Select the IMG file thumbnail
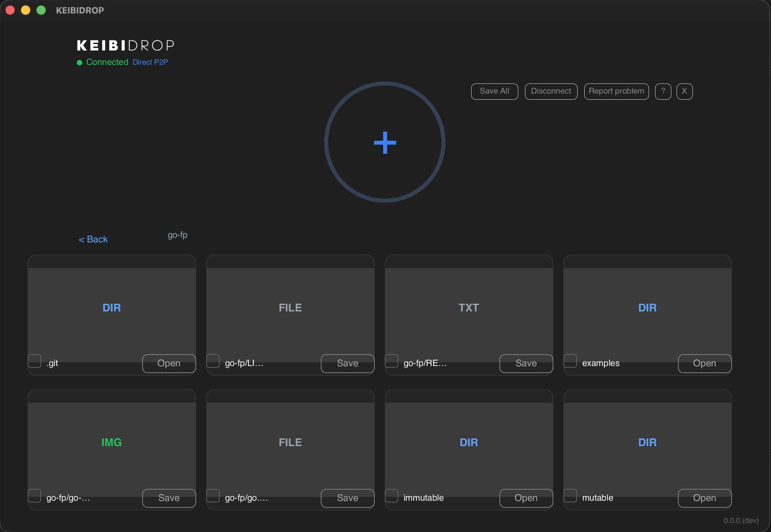Viewport: 771px width, 532px height. (112, 442)
